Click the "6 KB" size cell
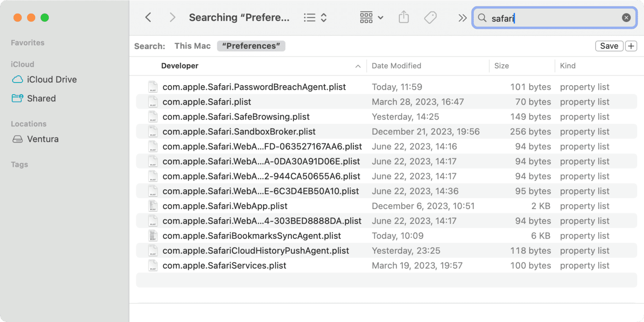Viewport: 644px width, 322px height. [541, 236]
